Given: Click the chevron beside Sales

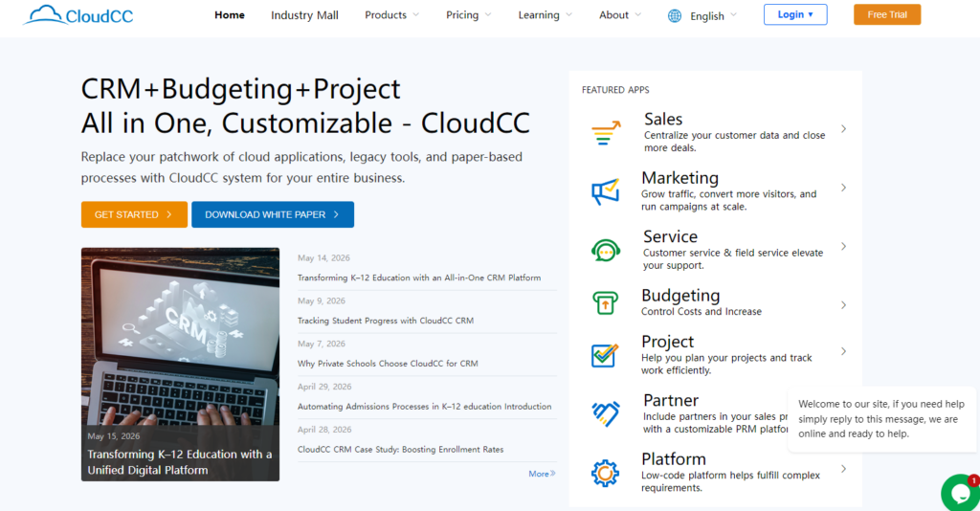Looking at the screenshot, I should (843, 128).
